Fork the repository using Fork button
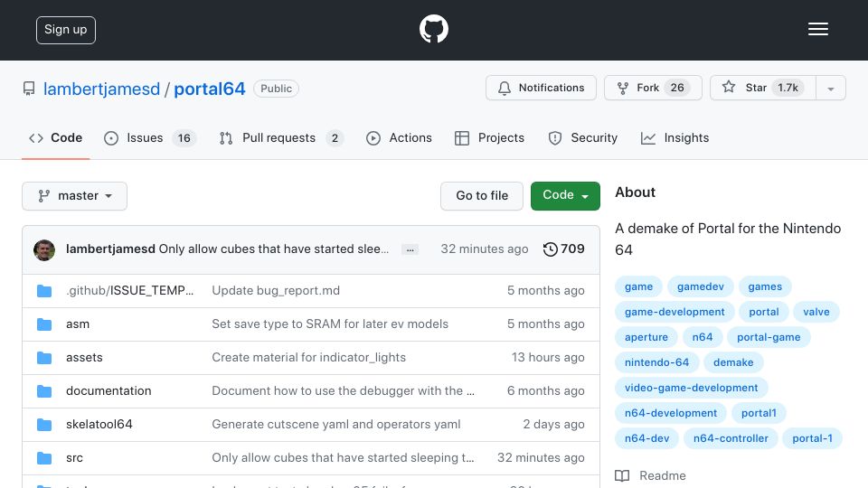Screen dimensions: 868x488 click(x=653, y=88)
